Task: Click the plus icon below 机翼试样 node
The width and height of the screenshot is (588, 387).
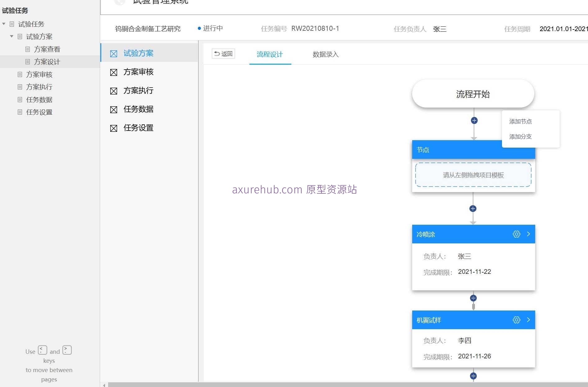Action: [x=473, y=376]
